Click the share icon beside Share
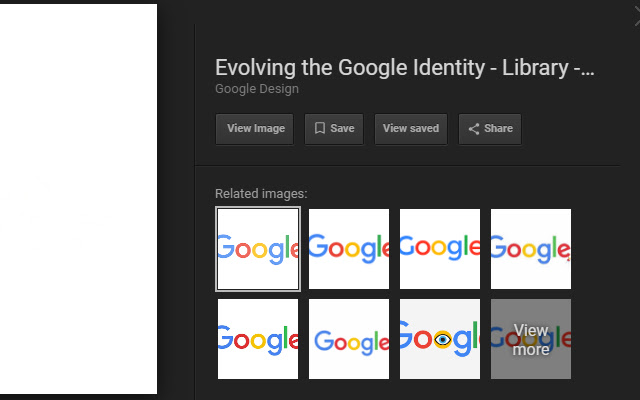Screen dimensions: 640x400 pos(474,129)
